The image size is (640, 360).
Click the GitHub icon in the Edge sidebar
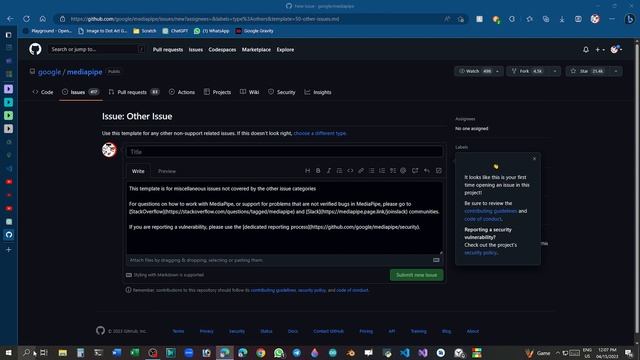(9, 235)
